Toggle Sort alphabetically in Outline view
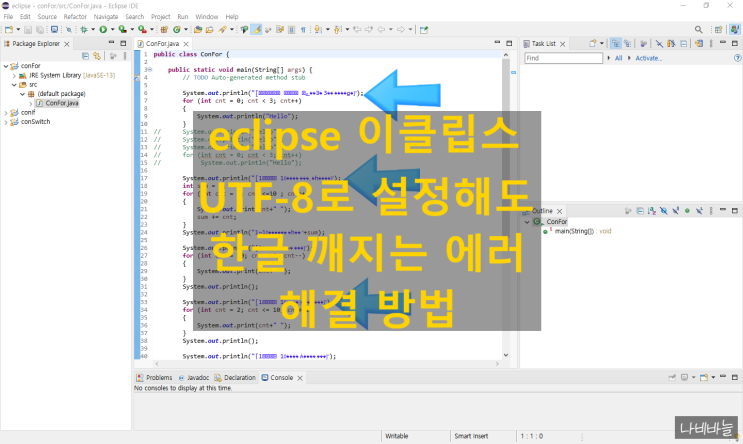Screen dimensions: 743x444 pyautogui.click(x=652, y=211)
